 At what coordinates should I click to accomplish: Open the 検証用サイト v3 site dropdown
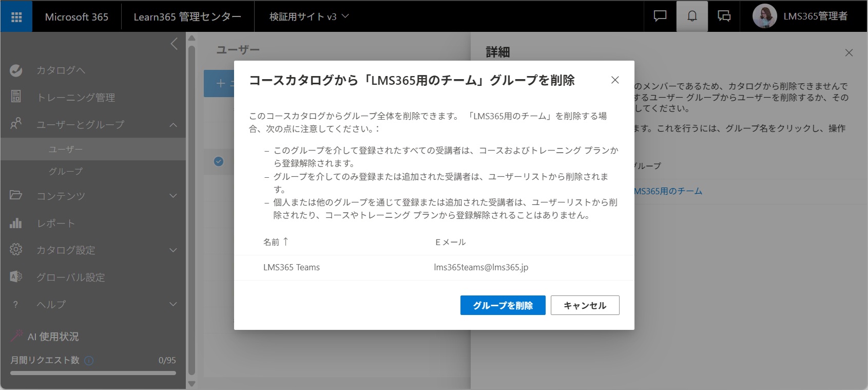pyautogui.click(x=309, y=16)
